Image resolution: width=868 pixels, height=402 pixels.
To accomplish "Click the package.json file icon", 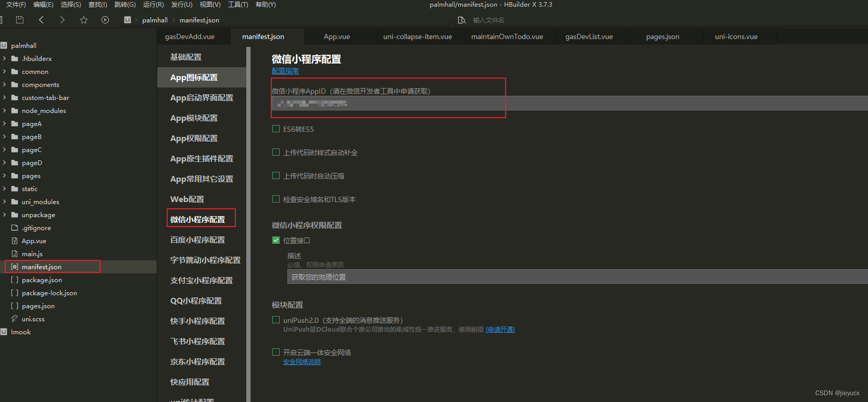I will [15, 280].
